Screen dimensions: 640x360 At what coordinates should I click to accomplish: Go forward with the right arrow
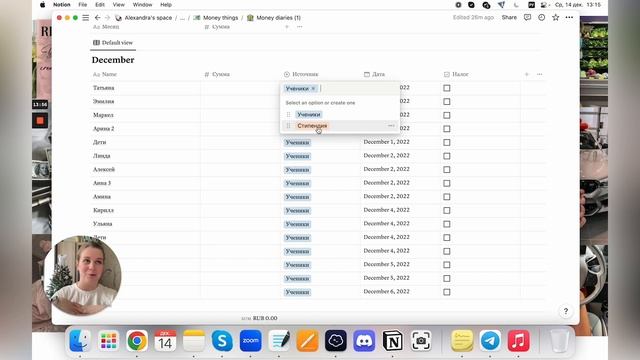pos(107,18)
